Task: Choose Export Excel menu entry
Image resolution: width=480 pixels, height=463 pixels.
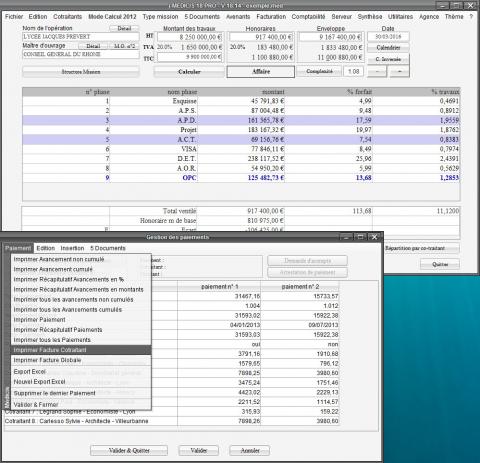Action: coord(81,371)
